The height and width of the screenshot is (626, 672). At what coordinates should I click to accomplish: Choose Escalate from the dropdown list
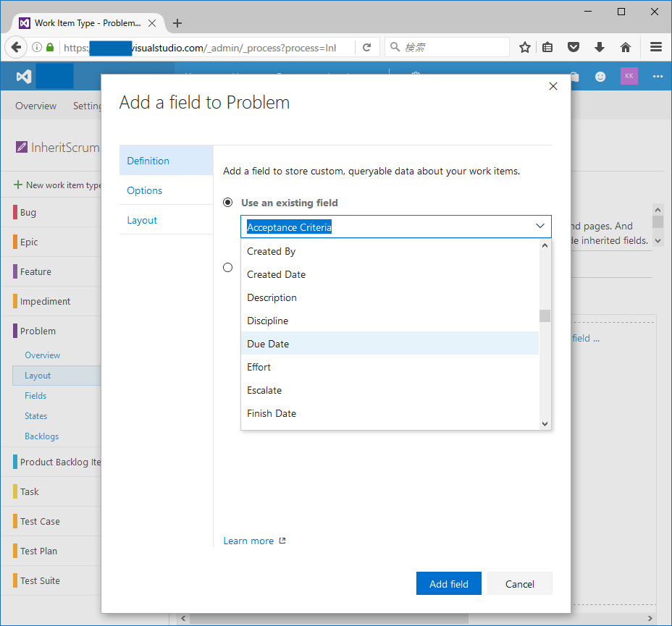click(x=390, y=390)
